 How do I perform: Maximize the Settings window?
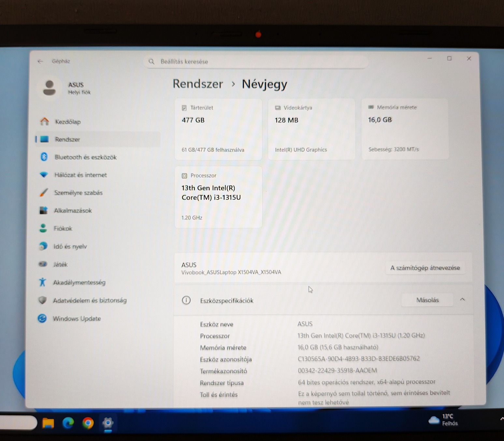tap(449, 59)
